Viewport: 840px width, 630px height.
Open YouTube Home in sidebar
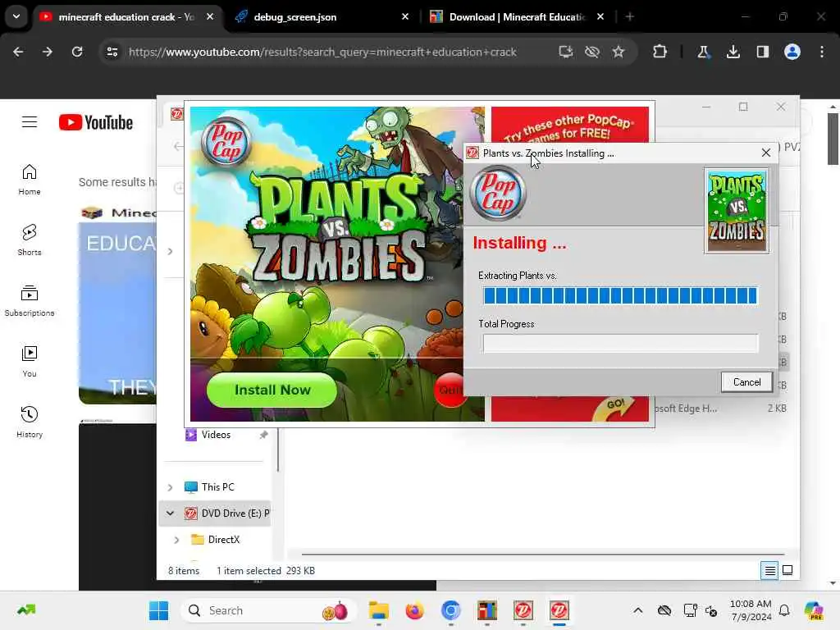30,180
